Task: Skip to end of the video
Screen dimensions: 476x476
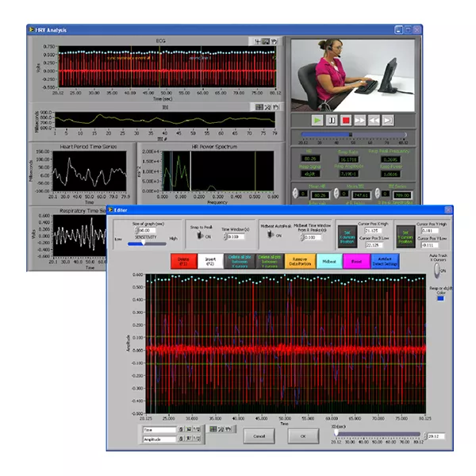Action: 388,121
